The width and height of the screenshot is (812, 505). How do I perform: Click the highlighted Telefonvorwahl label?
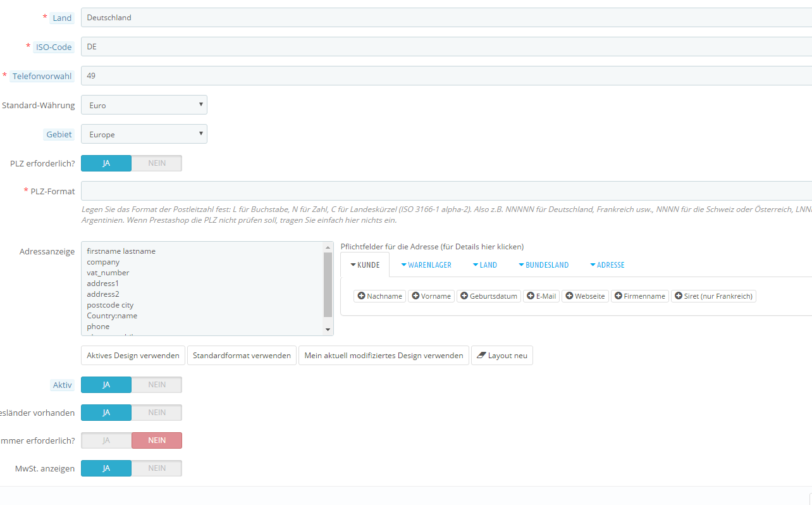pyautogui.click(x=42, y=77)
